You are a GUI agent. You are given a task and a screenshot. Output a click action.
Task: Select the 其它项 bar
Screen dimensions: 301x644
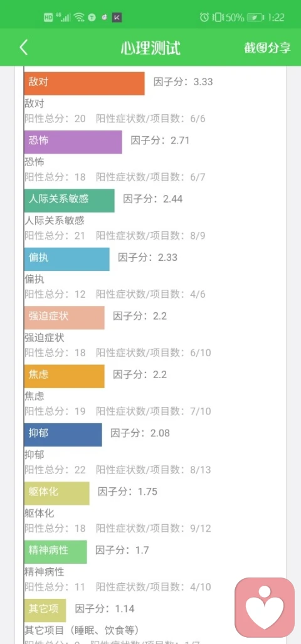point(45,610)
